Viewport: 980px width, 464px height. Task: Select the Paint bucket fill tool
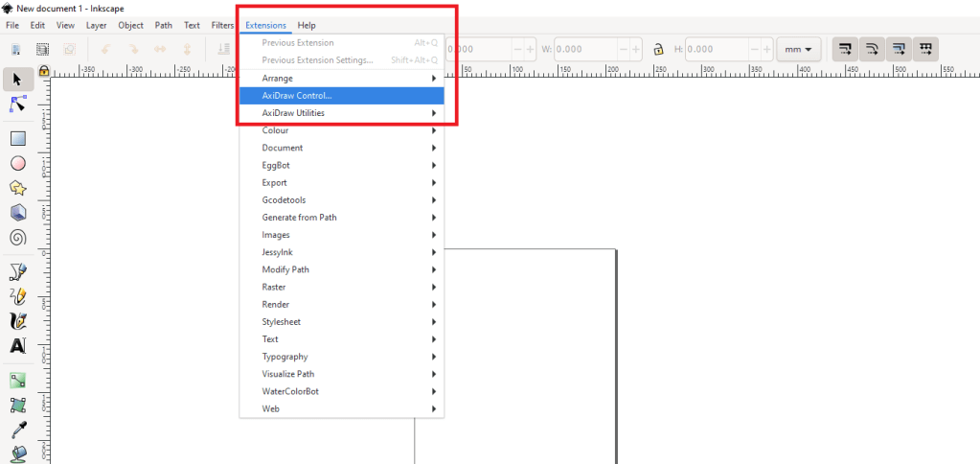coord(17,452)
